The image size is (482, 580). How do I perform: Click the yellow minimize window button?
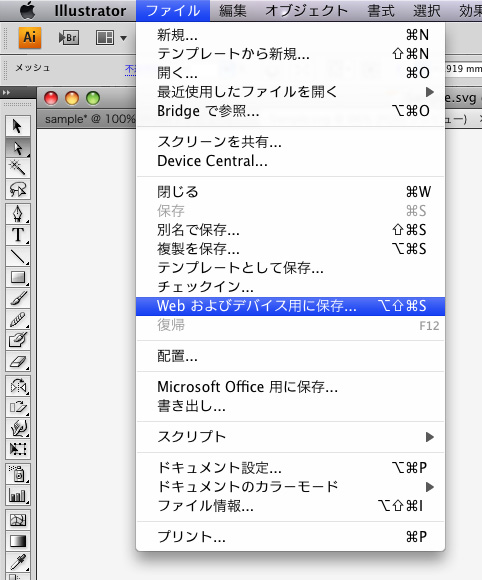click(x=72, y=98)
